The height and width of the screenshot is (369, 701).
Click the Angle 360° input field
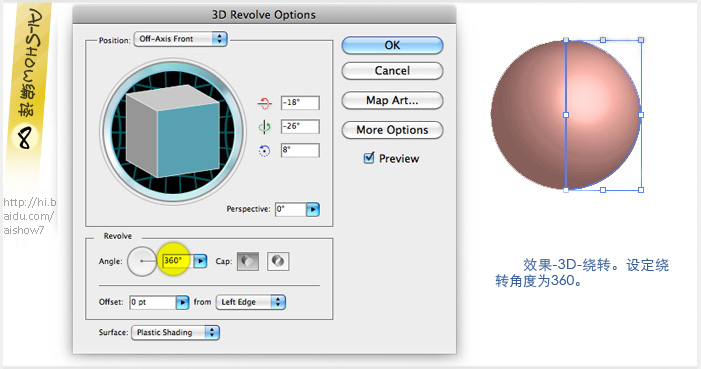click(177, 261)
